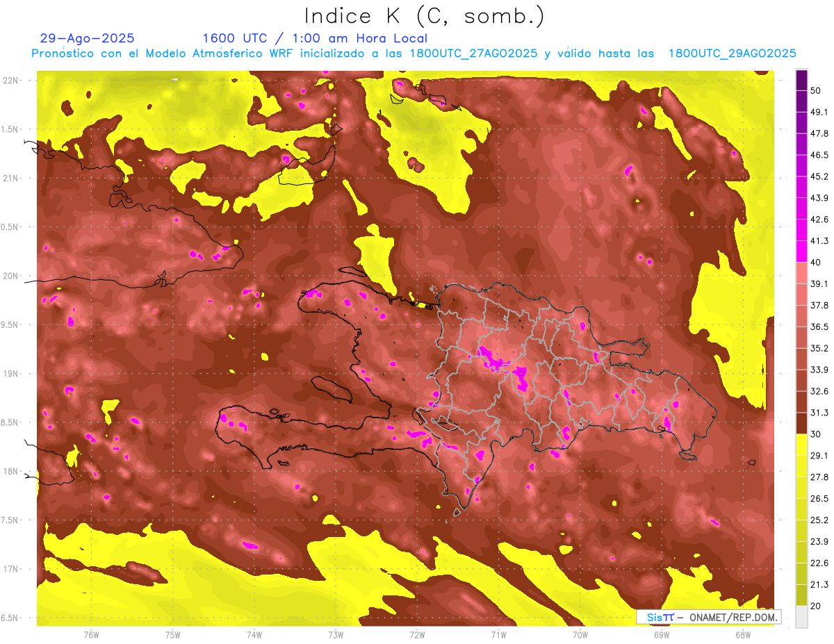Pick the dark brown swatch between 30 and 31.3
This screenshot has height=644, width=834.
coord(801,424)
